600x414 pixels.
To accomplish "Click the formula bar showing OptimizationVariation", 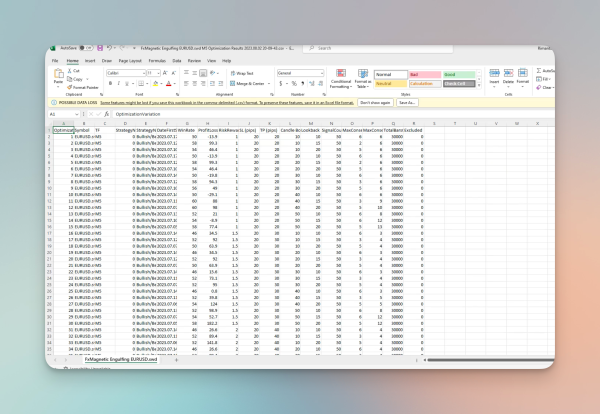I will (333, 114).
